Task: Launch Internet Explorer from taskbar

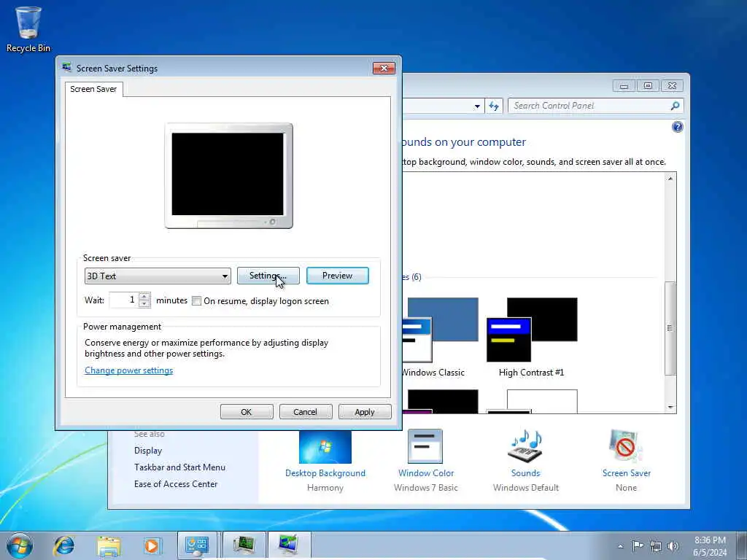Action: pos(64,545)
